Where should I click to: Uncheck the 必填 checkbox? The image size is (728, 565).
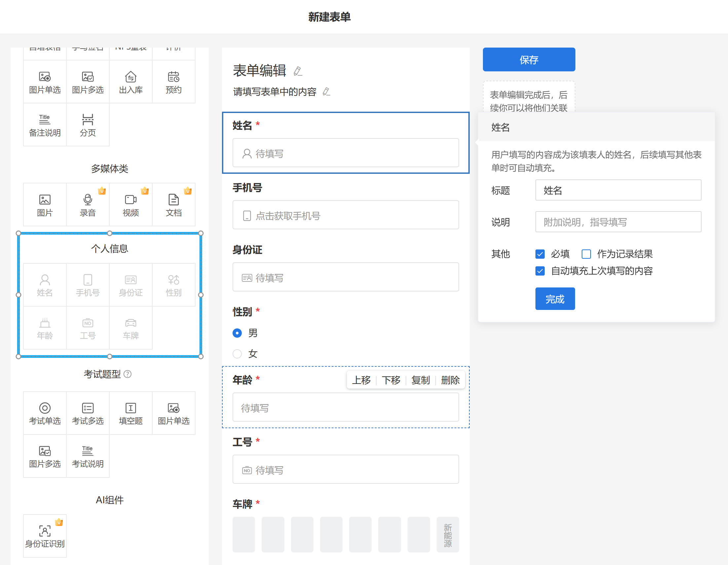540,254
